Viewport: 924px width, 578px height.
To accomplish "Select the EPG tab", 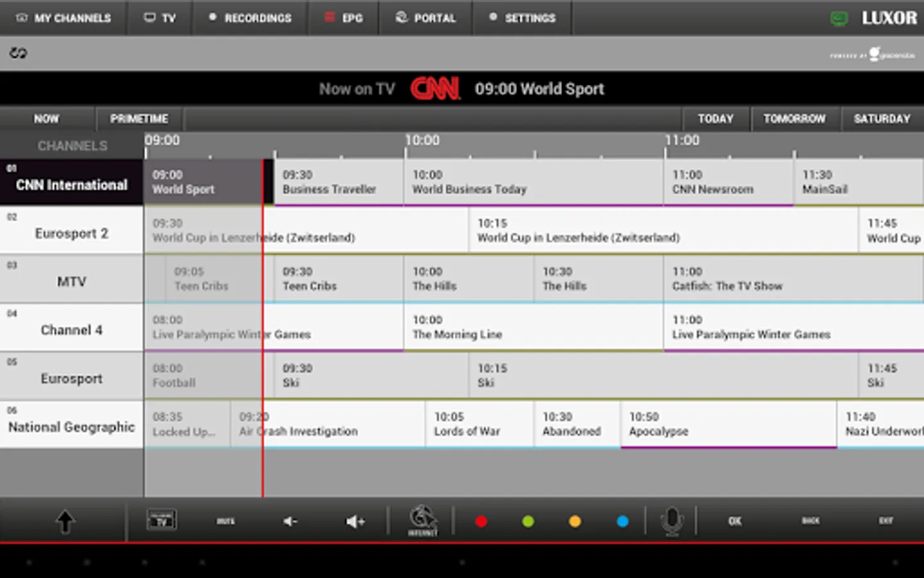I will [x=343, y=18].
